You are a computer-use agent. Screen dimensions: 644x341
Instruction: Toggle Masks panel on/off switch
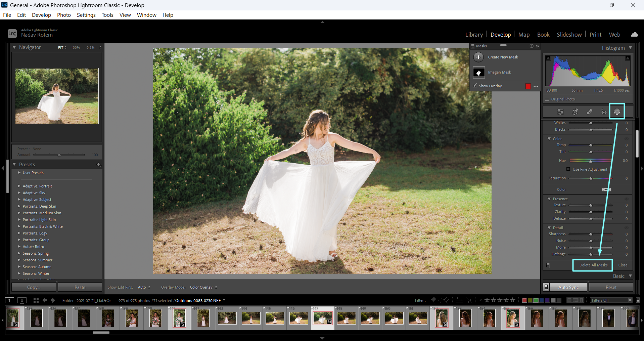click(x=473, y=46)
